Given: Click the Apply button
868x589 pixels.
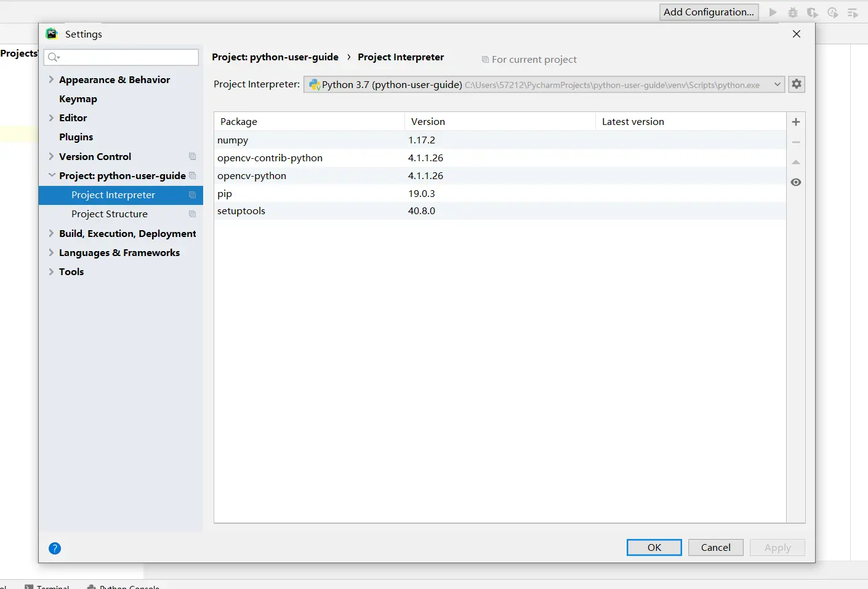Looking at the screenshot, I should pos(778,548).
